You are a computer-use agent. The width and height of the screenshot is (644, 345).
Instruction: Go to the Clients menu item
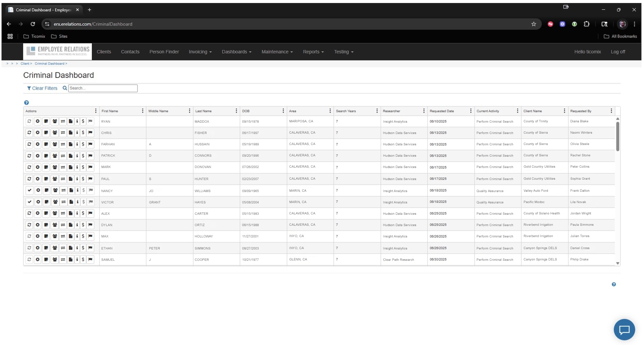(104, 52)
